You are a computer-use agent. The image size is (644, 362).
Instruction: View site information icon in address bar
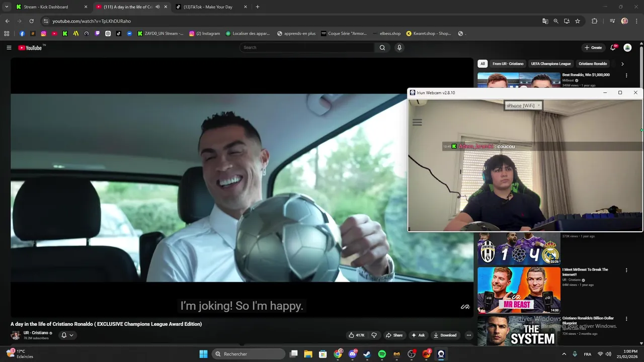46,21
